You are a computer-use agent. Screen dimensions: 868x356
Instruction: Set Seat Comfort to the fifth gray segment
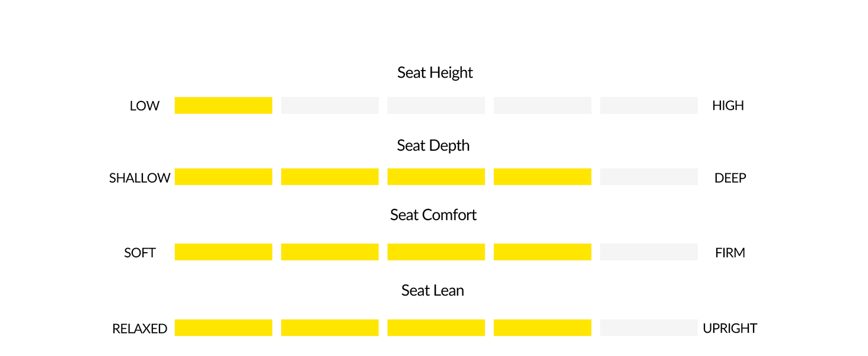pos(649,252)
